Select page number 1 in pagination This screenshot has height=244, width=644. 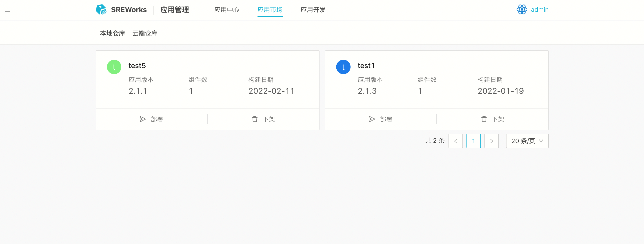[x=473, y=141]
